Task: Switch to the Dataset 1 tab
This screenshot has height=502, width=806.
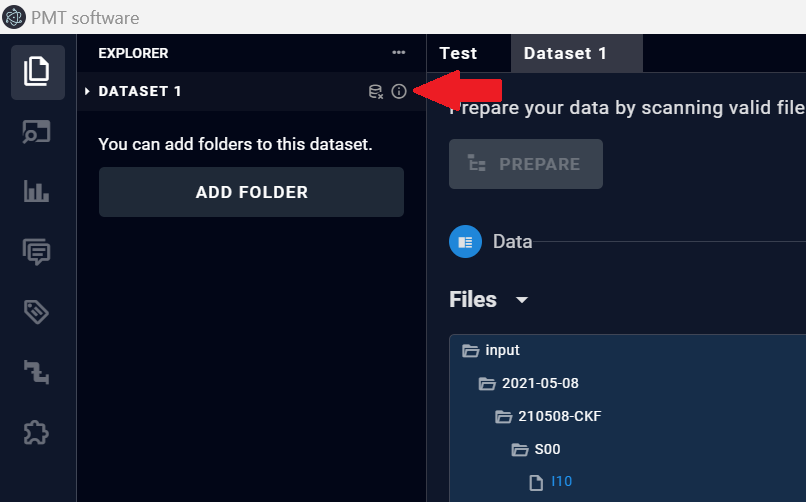Action: point(565,53)
